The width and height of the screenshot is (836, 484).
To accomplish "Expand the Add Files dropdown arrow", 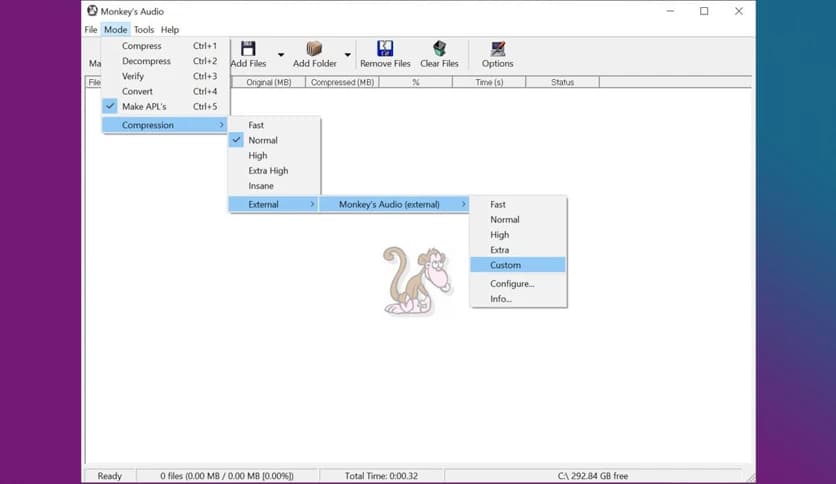I will click(x=281, y=54).
